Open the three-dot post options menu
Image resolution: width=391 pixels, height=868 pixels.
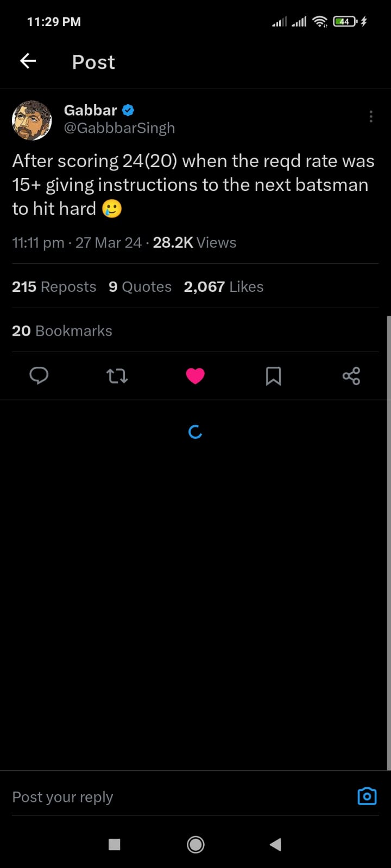(x=371, y=117)
